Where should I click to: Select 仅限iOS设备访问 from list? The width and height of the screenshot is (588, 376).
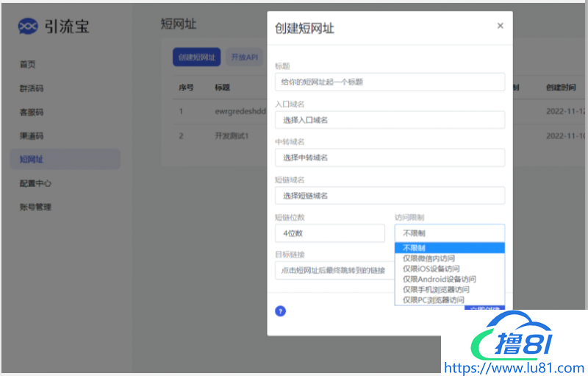(x=433, y=269)
